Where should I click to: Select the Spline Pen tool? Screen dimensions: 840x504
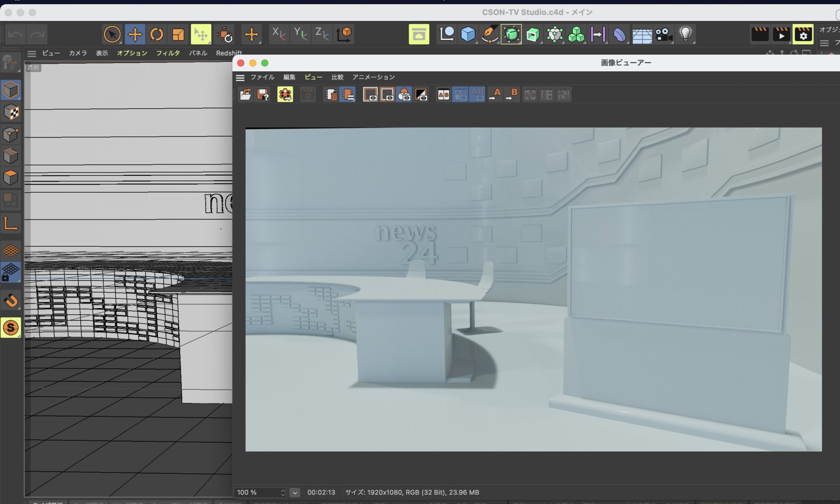click(x=489, y=34)
